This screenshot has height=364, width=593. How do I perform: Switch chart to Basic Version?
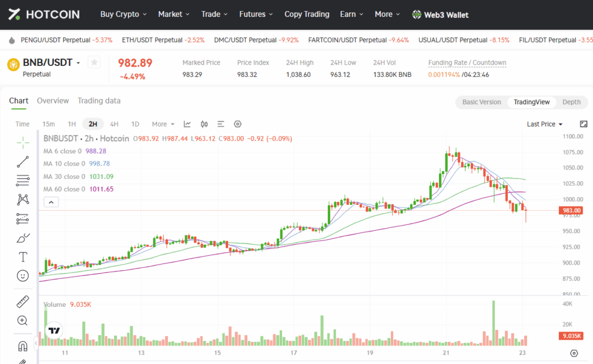(481, 102)
